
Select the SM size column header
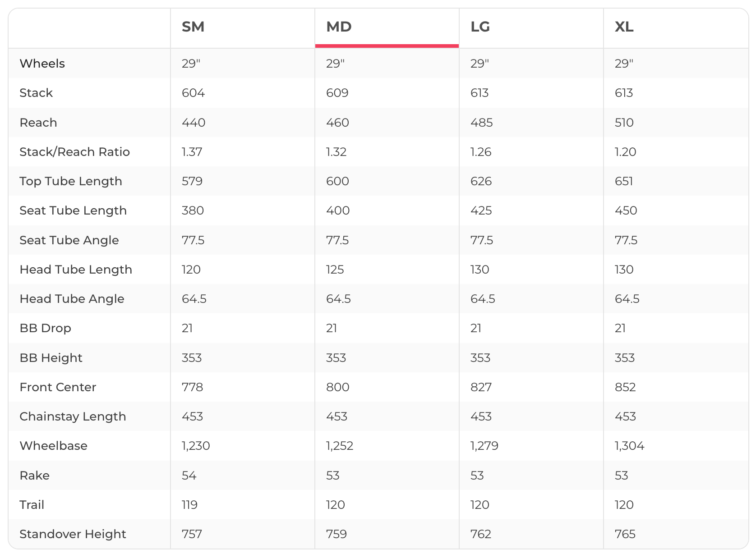coord(193,27)
